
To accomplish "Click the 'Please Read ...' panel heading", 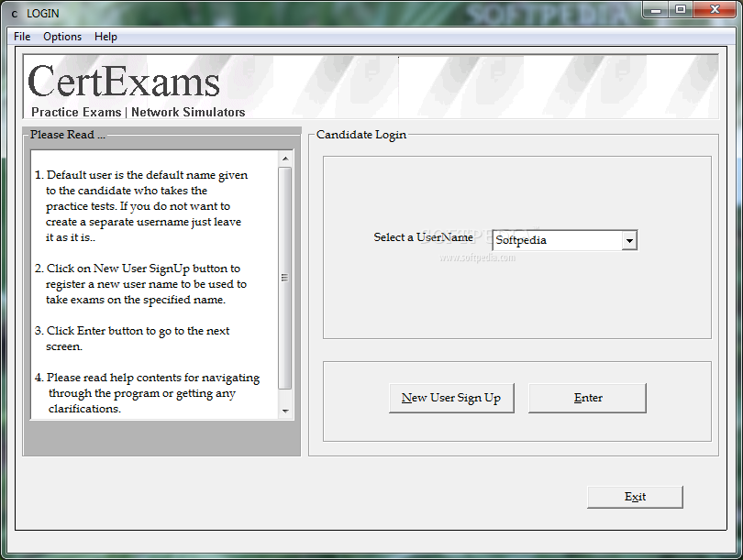I will (68, 135).
